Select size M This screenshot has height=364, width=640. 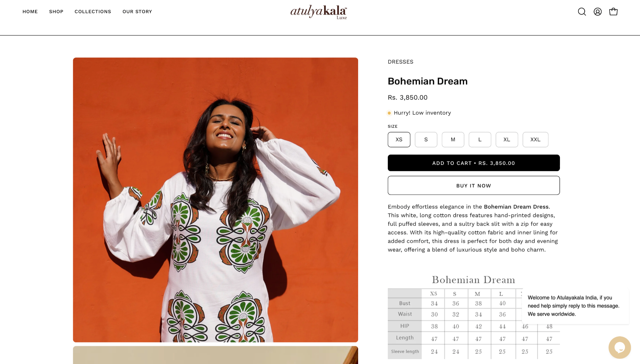point(453,140)
